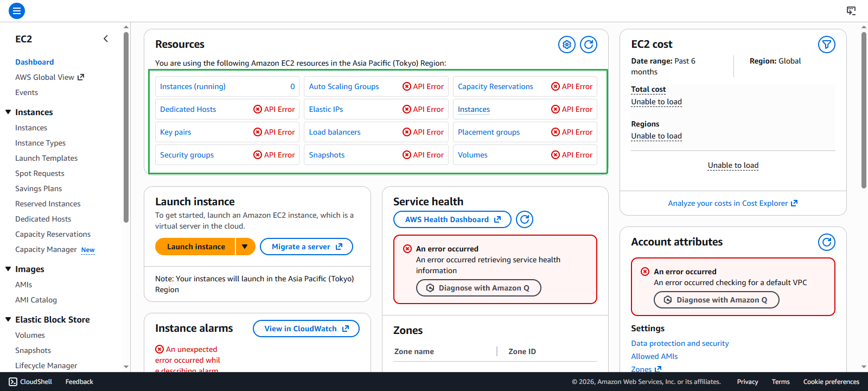Open the AWS navigation hamburger menu
Image resolution: width=868 pixels, height=391 pixels.
17,10
